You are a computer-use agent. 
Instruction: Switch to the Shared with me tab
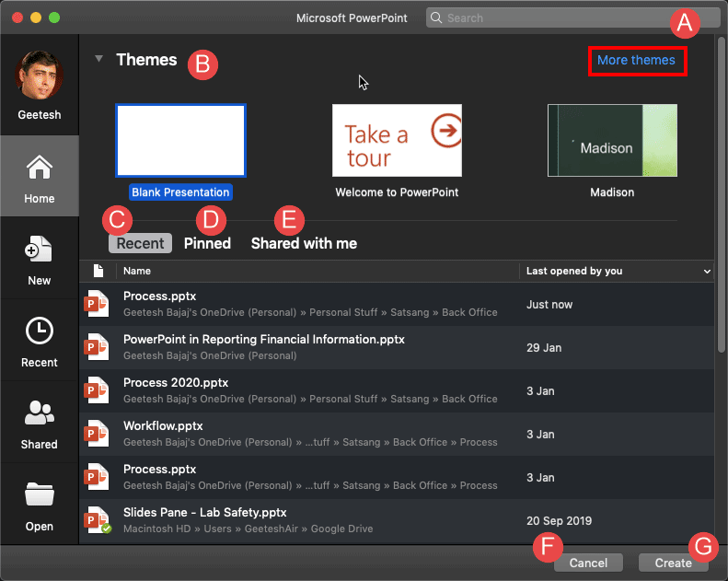304,243
